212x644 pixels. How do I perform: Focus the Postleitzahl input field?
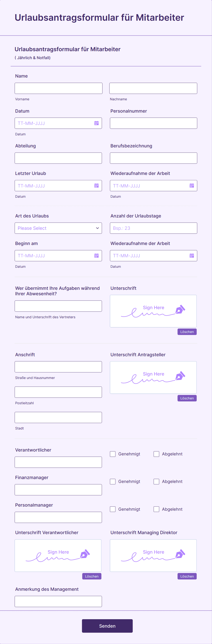[x=58, y=392]
